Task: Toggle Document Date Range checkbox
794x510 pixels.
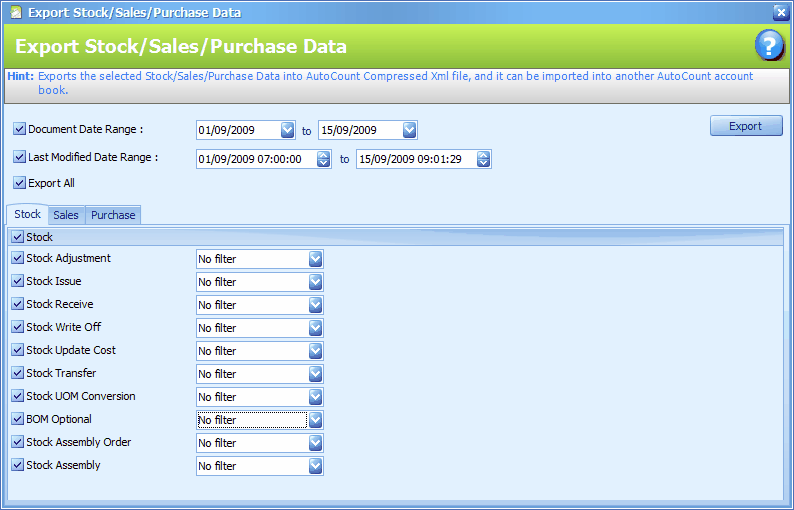Action: point(19,129)
